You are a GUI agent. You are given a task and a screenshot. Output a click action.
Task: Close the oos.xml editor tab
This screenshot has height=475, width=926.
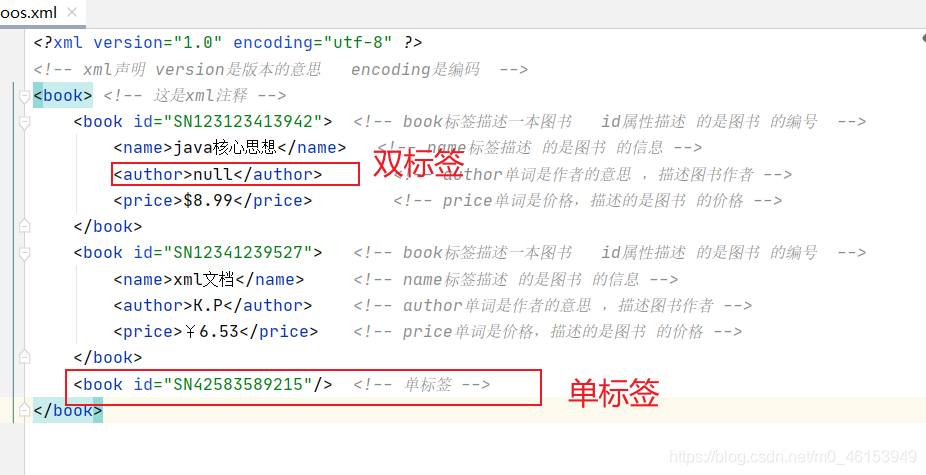(x=72, y=12)
